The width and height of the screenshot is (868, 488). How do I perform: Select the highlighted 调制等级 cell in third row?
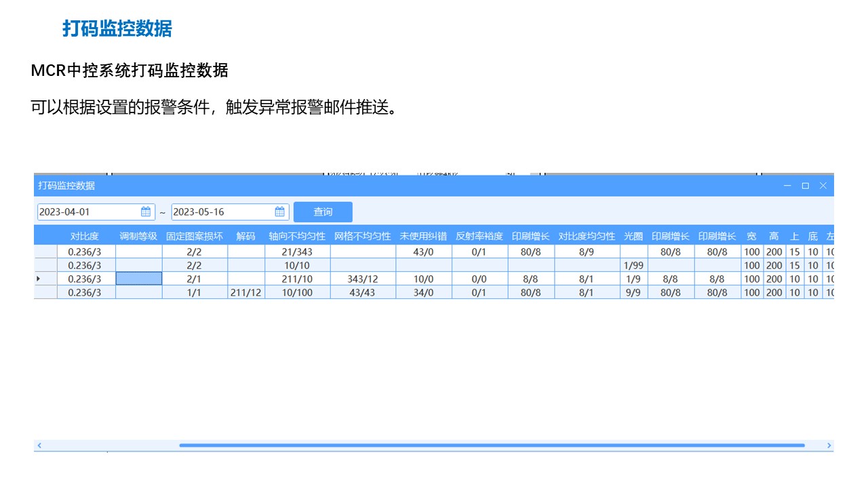click(138, 279)
